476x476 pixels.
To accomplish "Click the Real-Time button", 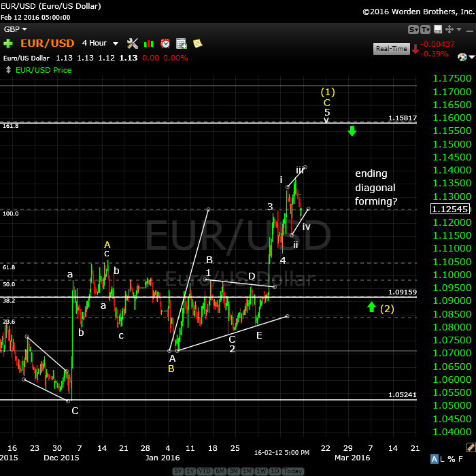I will tap(391, 49).
